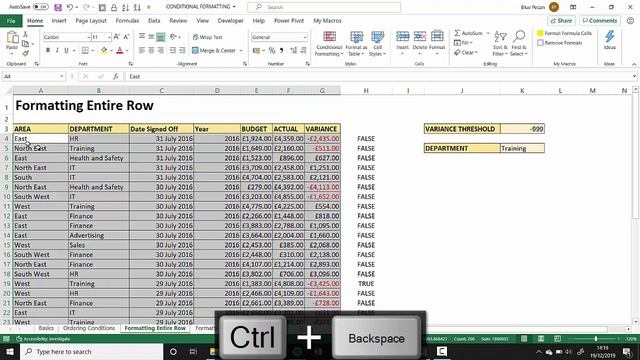Screen dimensions: 640x360
Task: Toggle the highlighted Bottom Align button
Action: [x=161, y=37]
